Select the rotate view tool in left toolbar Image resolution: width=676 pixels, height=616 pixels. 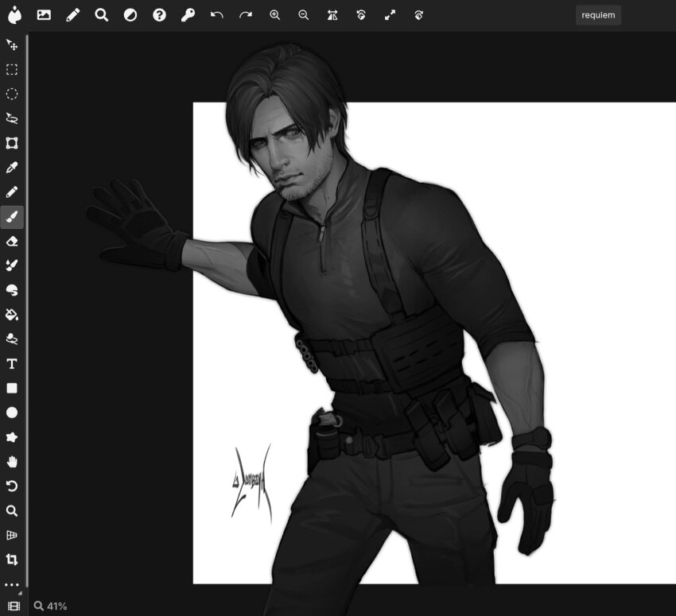coord(12,486)
